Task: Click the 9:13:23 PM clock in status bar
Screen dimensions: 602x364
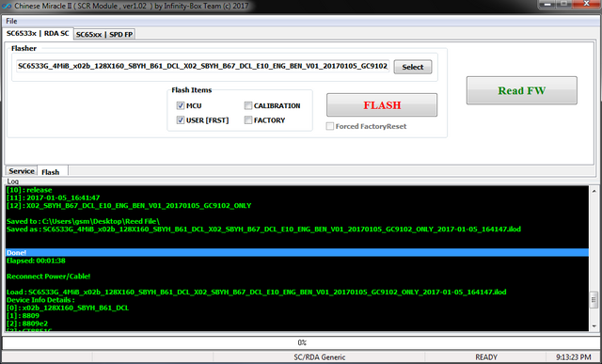Action: click(x=573, y=357)
